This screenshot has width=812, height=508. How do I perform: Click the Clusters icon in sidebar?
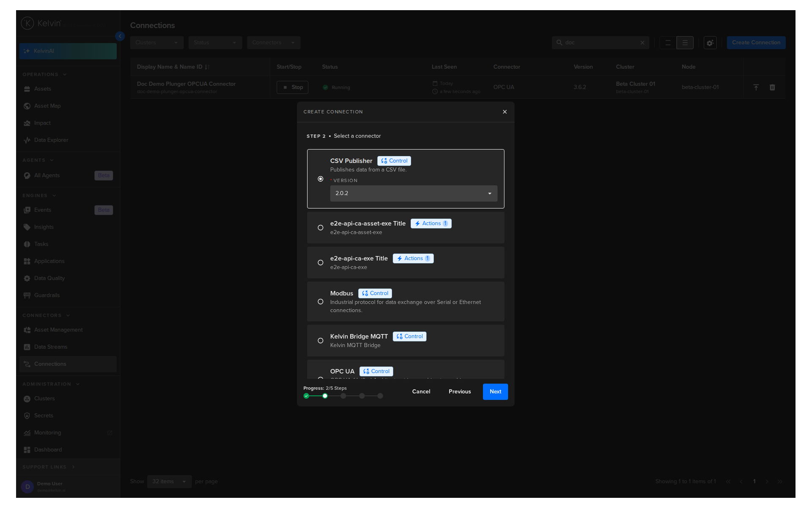click(x=27, y=398)
